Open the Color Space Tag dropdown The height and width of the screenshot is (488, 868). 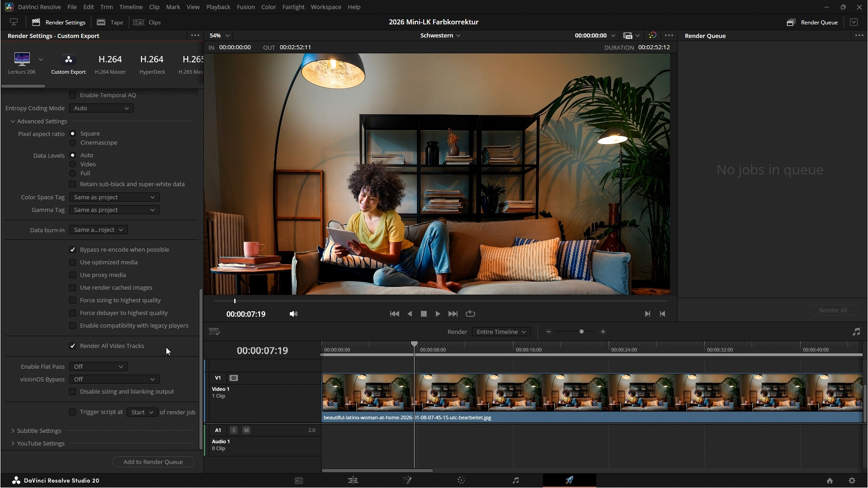[x=114, y=197]
